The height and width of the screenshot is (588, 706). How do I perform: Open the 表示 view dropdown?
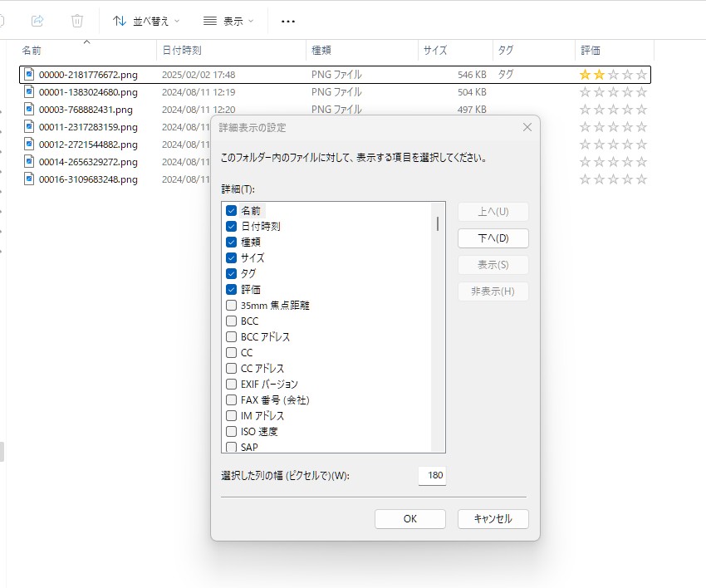[x=228, y=21]
